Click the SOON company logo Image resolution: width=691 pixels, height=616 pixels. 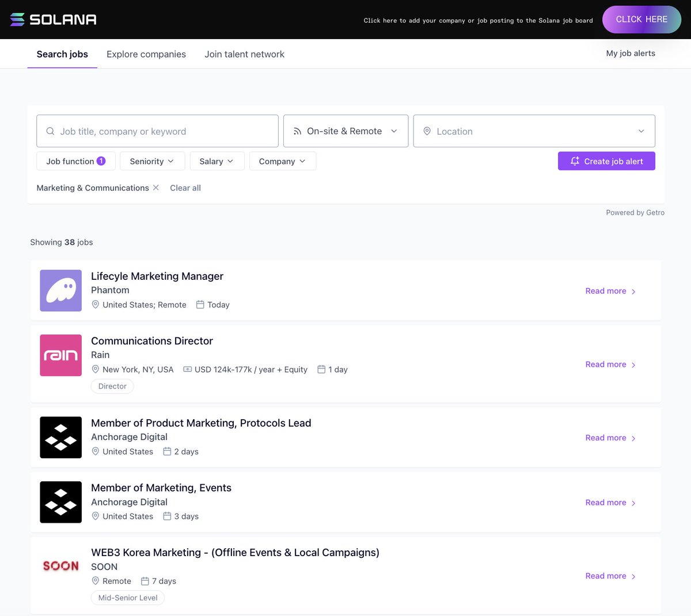click(x=60, y=566)
